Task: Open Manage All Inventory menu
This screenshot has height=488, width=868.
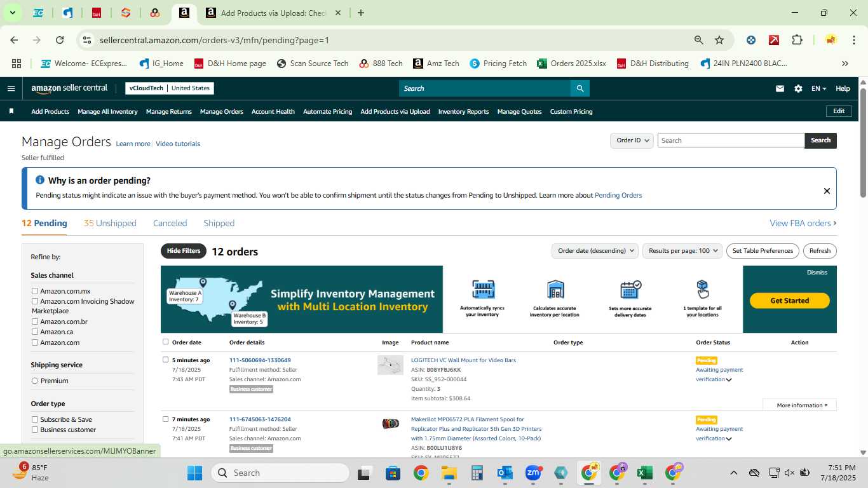Action: [107, 111]
